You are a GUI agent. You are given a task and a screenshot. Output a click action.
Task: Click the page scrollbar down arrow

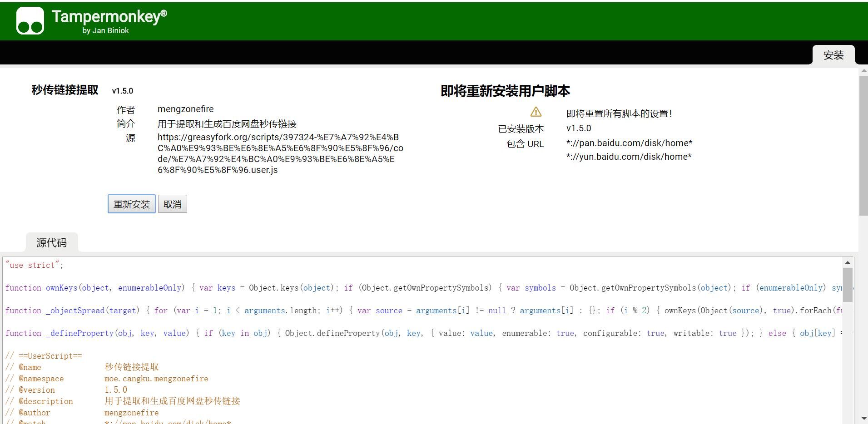[x=863, y=419]
